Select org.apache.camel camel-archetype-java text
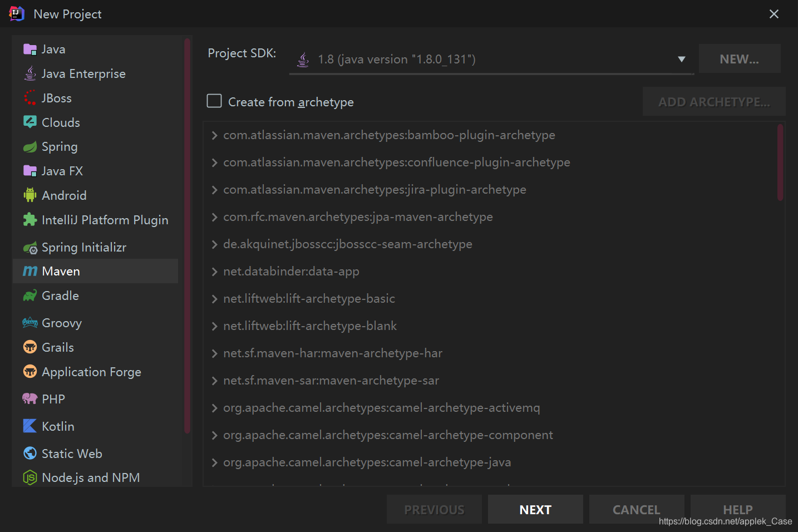Screen dimensions: 798x532 [367, 462]
